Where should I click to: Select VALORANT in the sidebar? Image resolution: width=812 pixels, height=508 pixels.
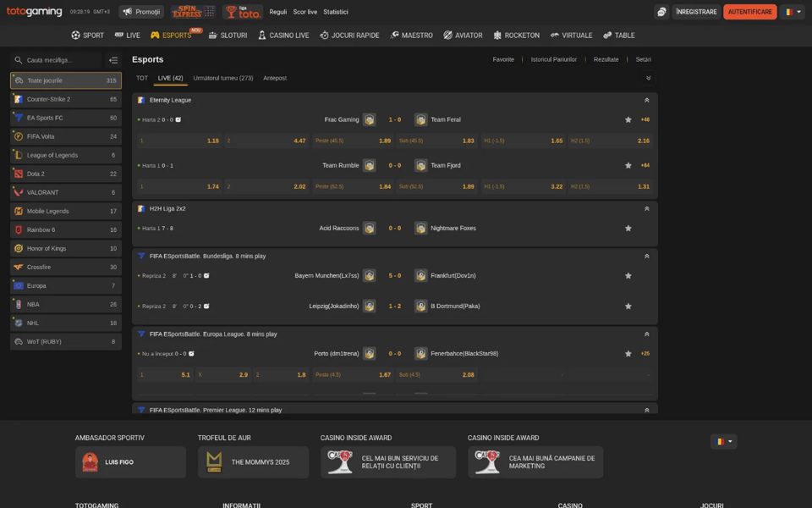(x=66, y=192)
